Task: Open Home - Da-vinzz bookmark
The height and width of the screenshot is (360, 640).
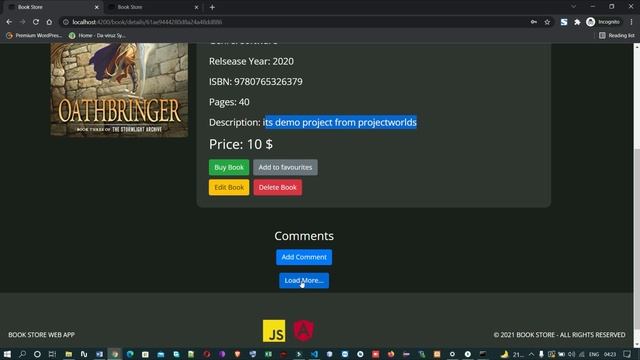Action: pyautogui.click(x=97, y=36)
